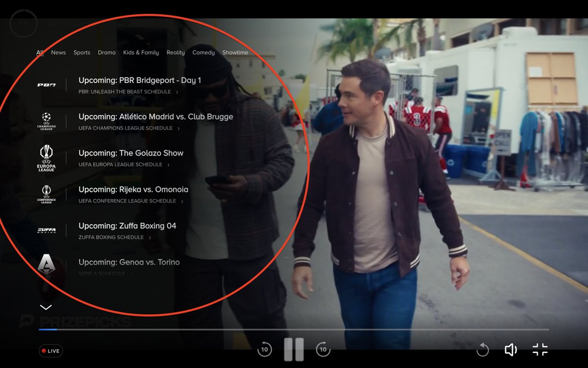Open UEFA Champions League Schedule link
Screen dimensions: 588x368
pyautogui.click(x=129, y=128)
